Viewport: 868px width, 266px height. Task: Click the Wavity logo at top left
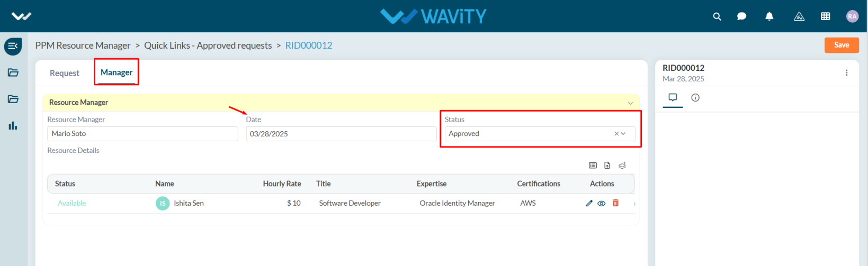coord(22,16)
